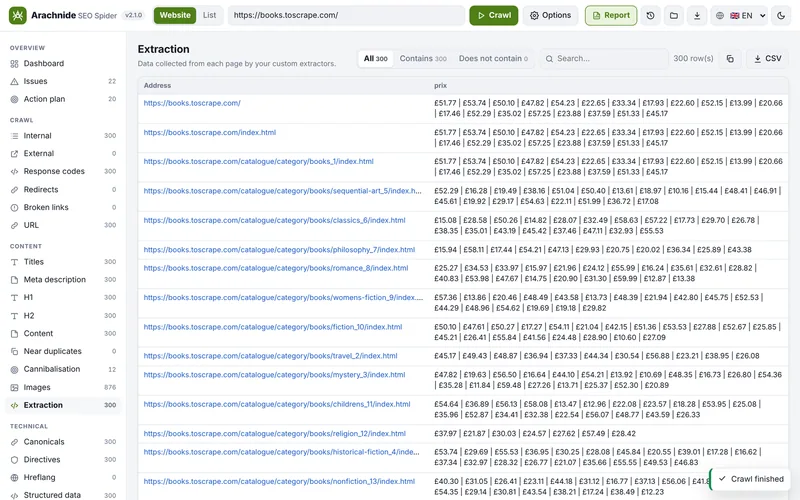Image resolution: width=800 pixels, height=500 pixels.
Task: Open the nonfiction_13 category link
Action: pos(279,482)
